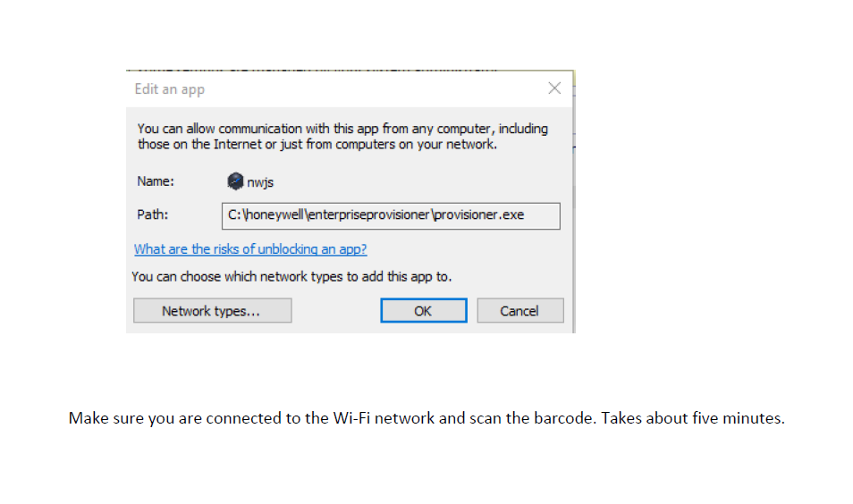Screen dimensions: 853x504
Task: Click the Name: label
Action: tap(156, 181)
